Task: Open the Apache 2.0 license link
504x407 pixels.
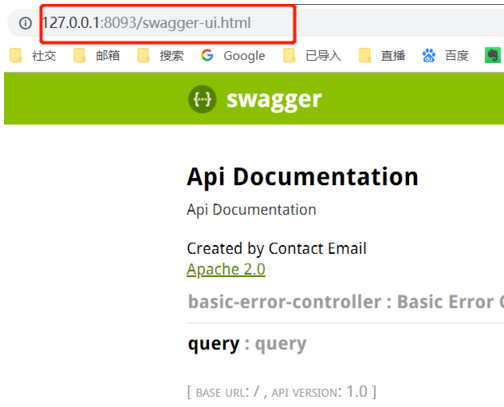Action: [226, 269]
